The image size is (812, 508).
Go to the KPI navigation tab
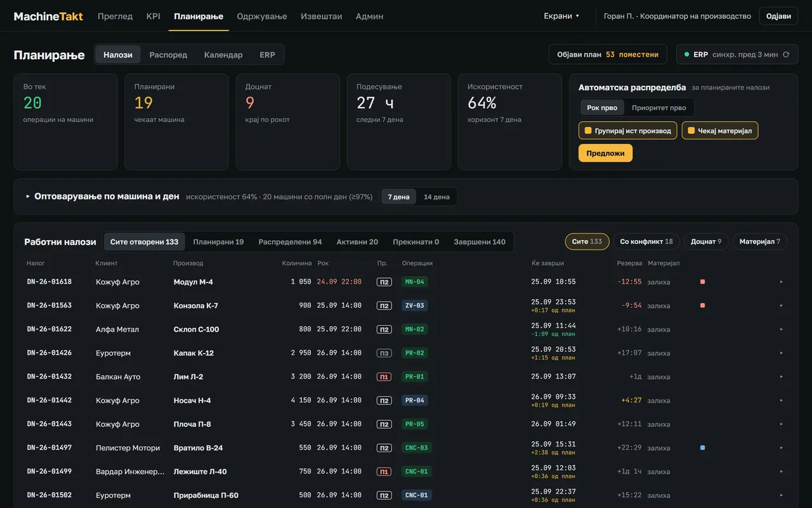[153, 16]
